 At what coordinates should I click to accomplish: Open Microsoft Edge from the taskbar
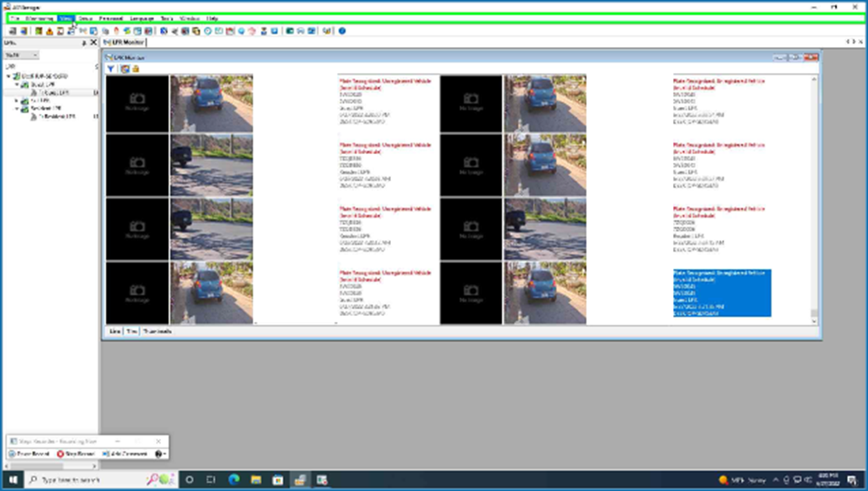(233, 480)
